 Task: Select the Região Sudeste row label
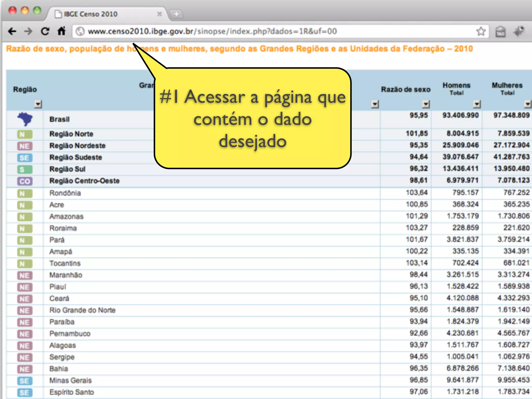(x=76, y=157)
